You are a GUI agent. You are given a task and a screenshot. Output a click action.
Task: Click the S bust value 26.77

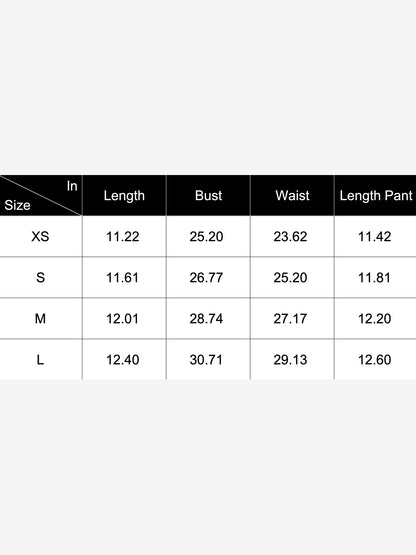(206, 278)
